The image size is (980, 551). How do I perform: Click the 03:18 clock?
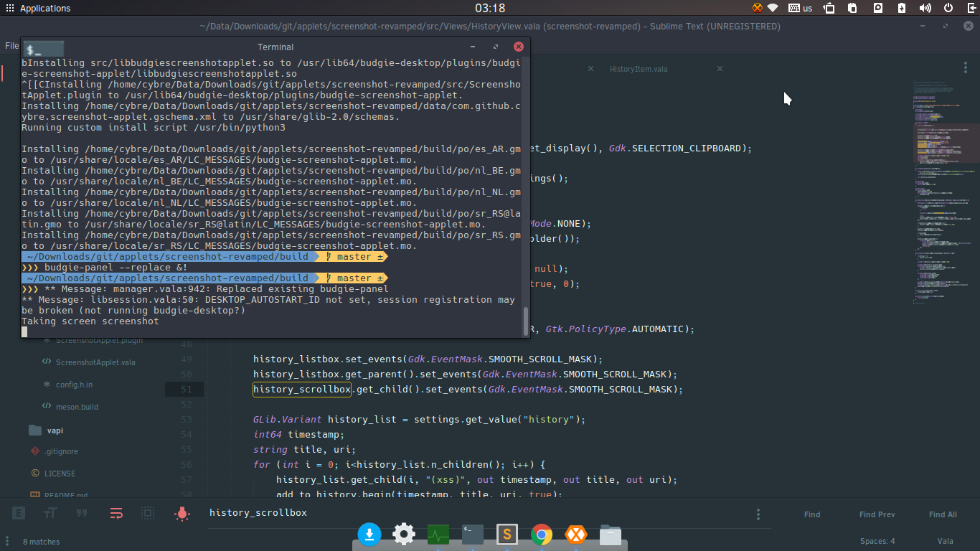point(490,9)
